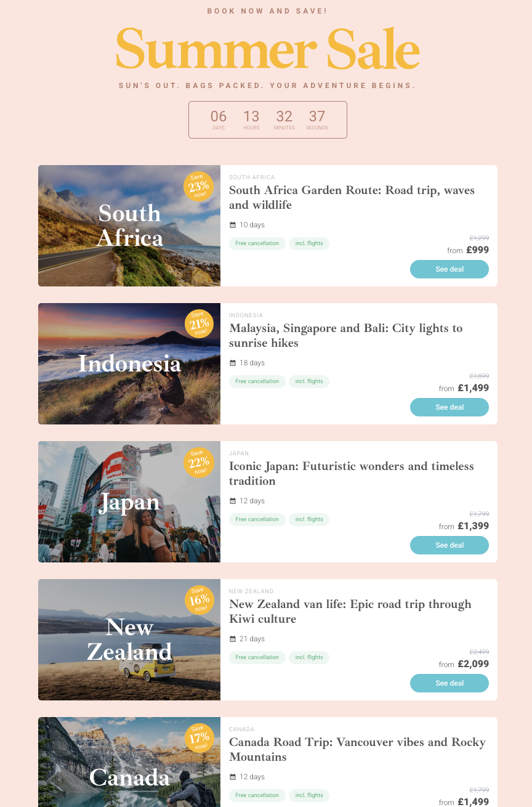Click the South Africa 23% save badge

tap(198, 186)
